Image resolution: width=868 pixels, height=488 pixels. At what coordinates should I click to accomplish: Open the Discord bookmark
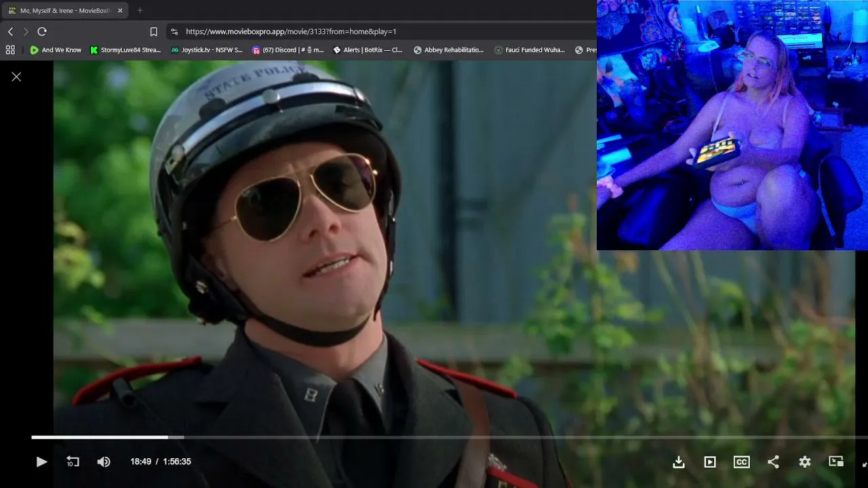click(x=288, y=50)
